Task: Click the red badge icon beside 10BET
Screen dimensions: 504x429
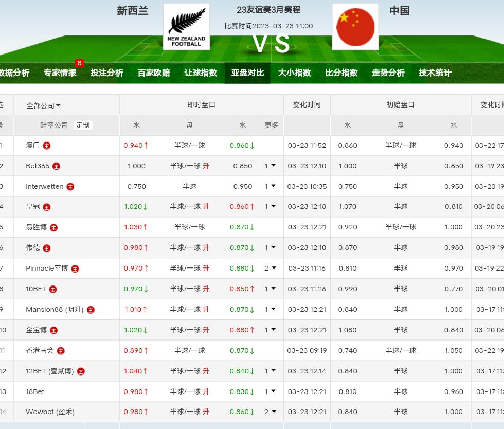Action: tap(53, 289)
